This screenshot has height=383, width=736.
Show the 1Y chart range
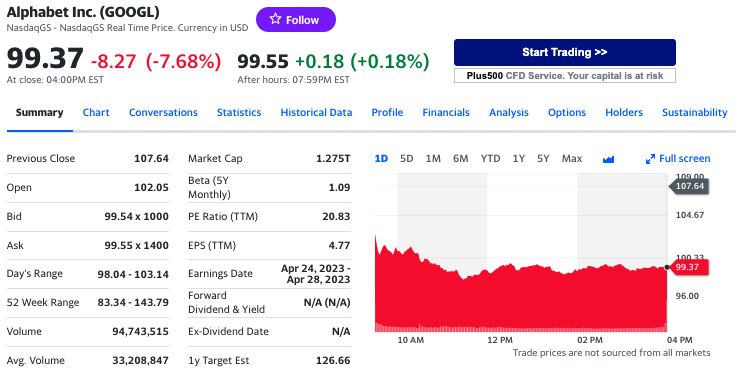[519, 159]
